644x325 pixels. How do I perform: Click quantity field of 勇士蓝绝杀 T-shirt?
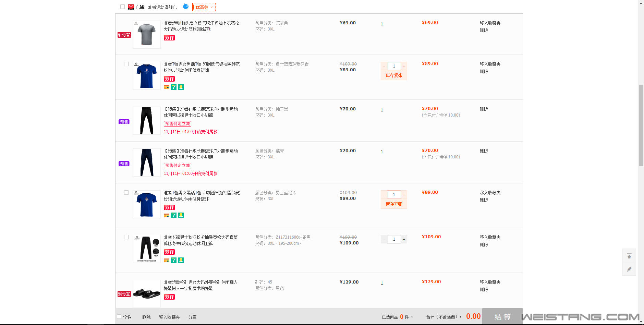394,195
